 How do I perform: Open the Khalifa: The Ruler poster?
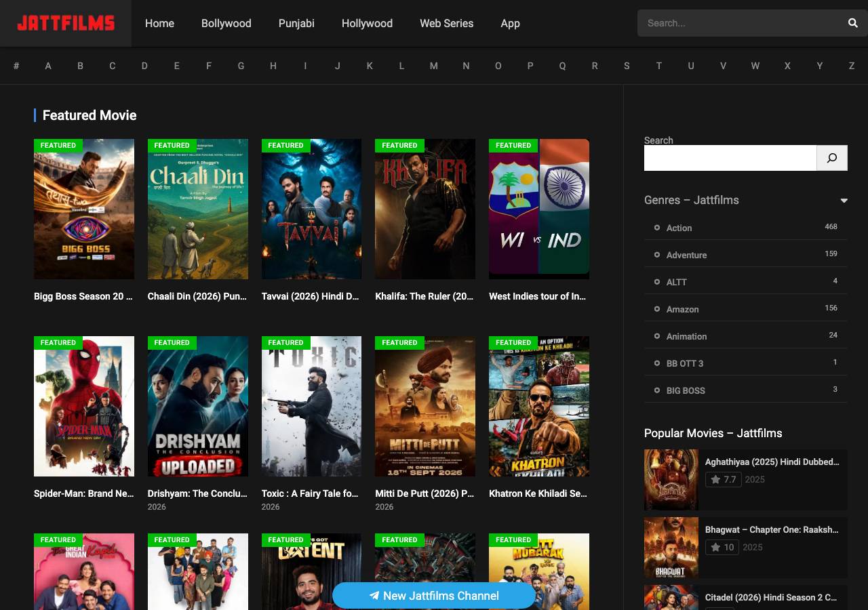(425, 209)
